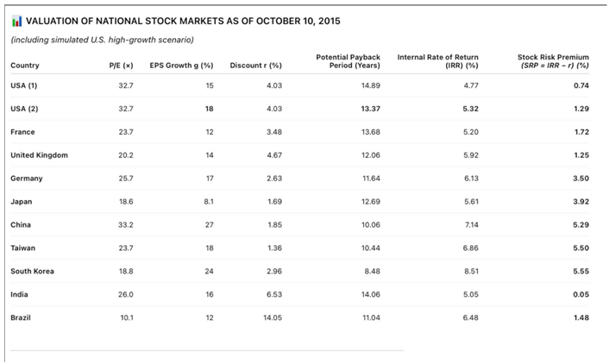Screen dimensions: 609x364
Task: Click the India country cell
Action: [20, 294]
